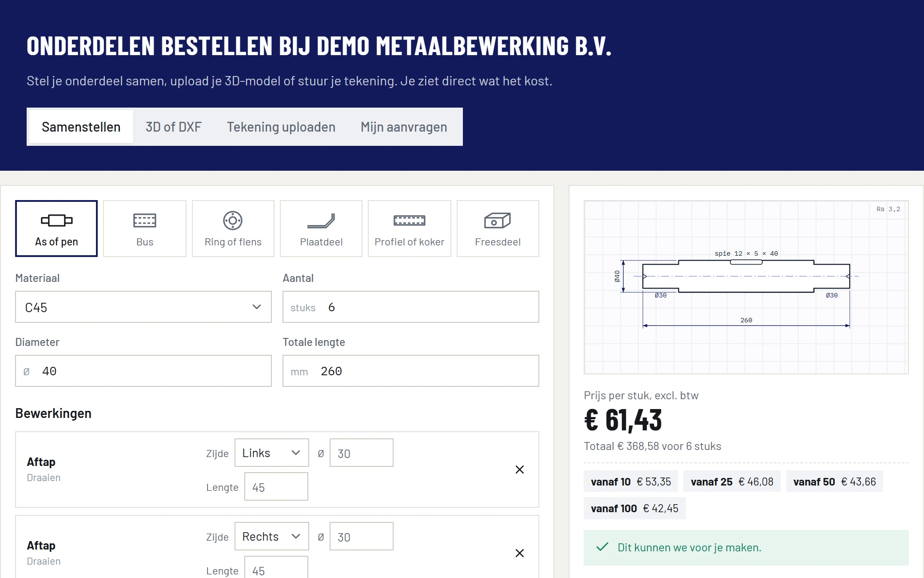
Task: Select the 'vanaf 50' price tier
Action: 835,482
